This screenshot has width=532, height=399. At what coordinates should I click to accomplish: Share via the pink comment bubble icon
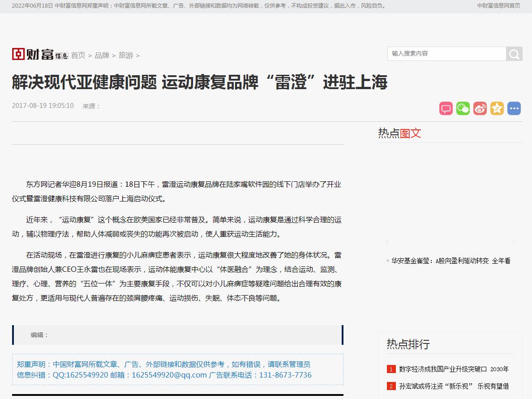446,108
